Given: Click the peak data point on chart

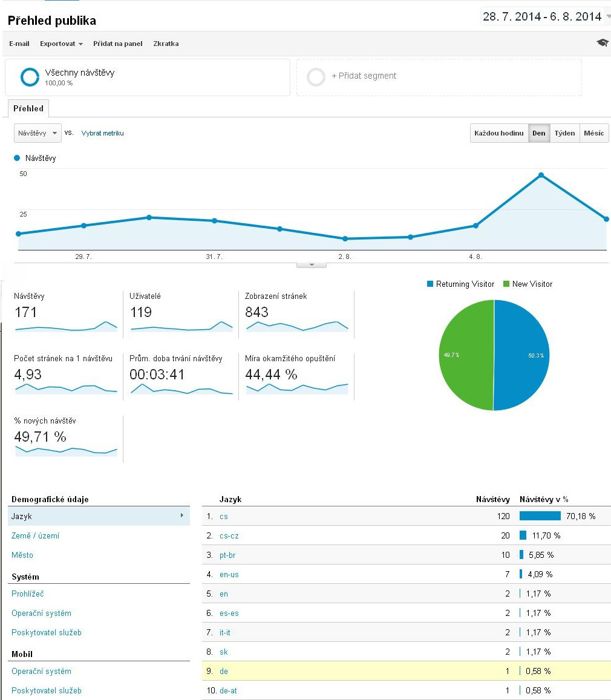Looking at the screenshot, I should (541, 175).
